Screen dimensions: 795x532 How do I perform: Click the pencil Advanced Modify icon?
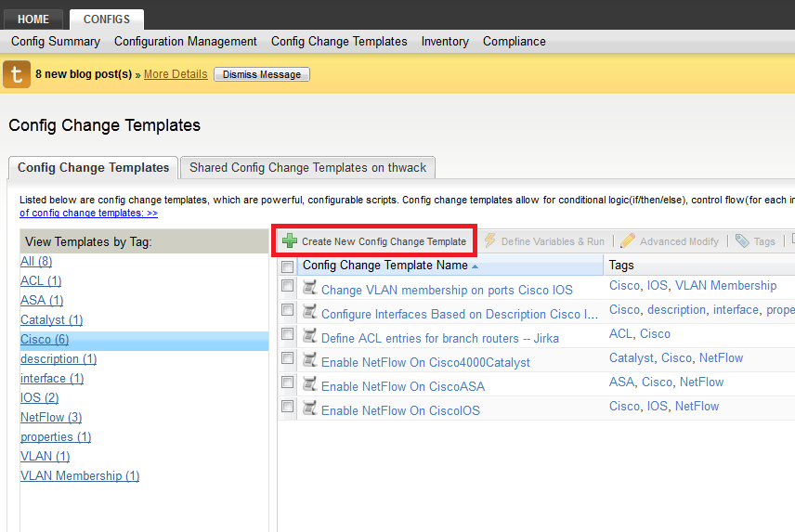point(628,241)
